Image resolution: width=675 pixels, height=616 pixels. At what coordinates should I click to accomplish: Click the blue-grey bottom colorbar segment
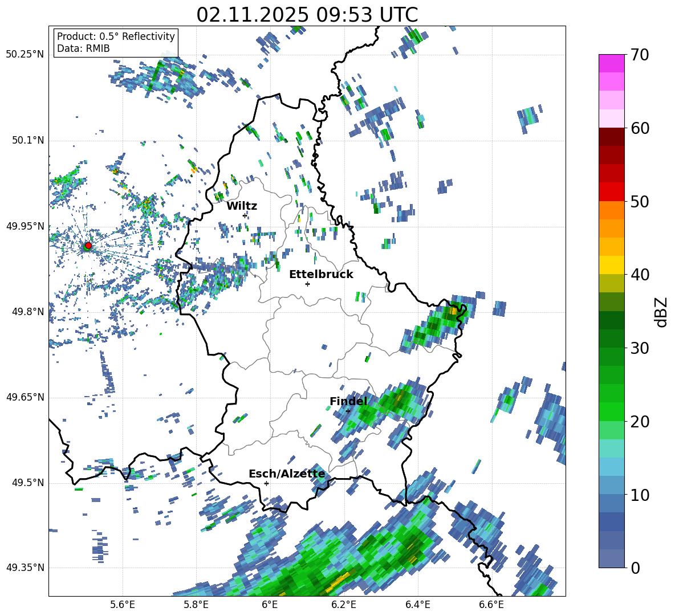click(x=611, y=559)
